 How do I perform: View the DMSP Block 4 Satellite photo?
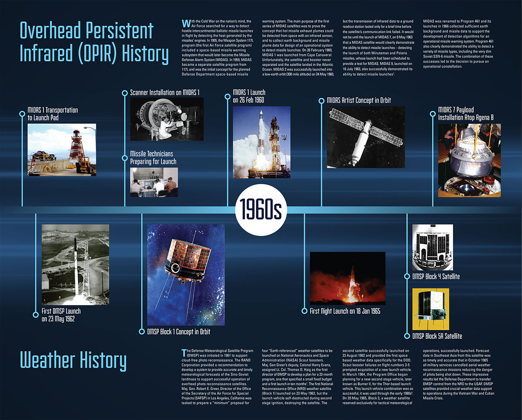pos(432,247)
